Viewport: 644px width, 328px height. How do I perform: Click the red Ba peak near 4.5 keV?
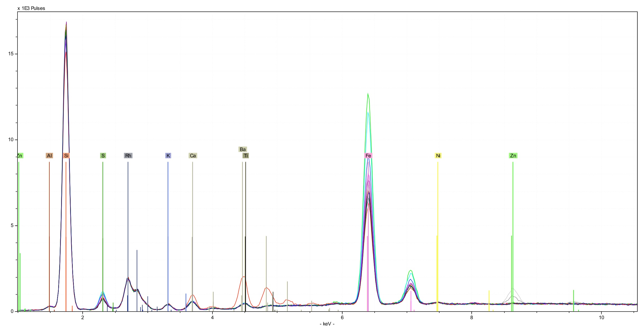click(x=243, y=277)
